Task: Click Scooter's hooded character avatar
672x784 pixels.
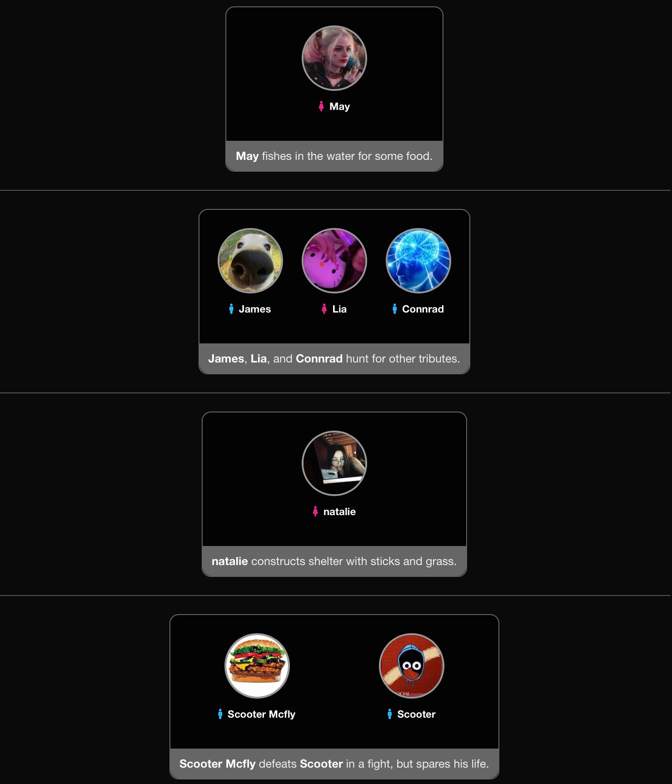Action: coord(412,666)
